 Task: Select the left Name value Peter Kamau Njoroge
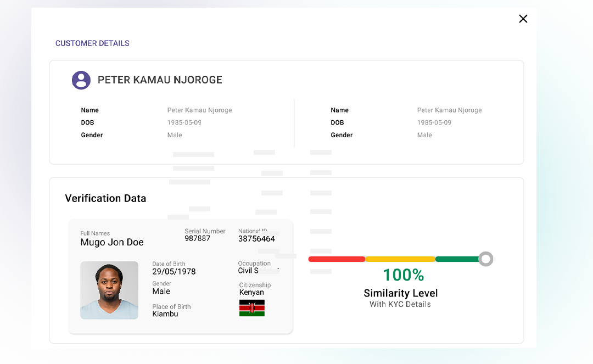tap(200, 110)
